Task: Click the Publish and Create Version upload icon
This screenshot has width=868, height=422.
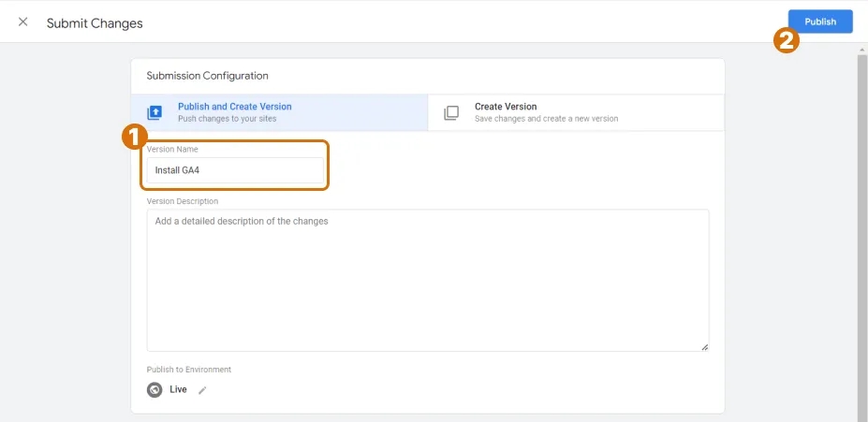Action: click(x=154, y=113)
